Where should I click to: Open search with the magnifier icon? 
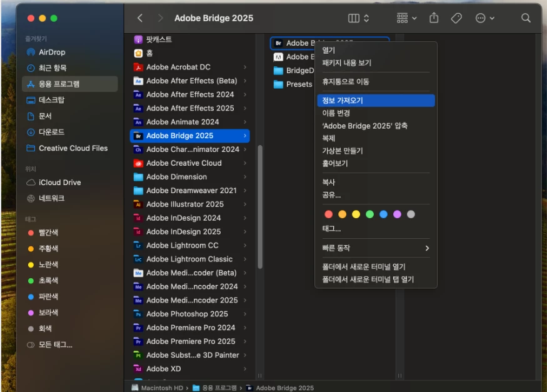click(x=526, y=18)
